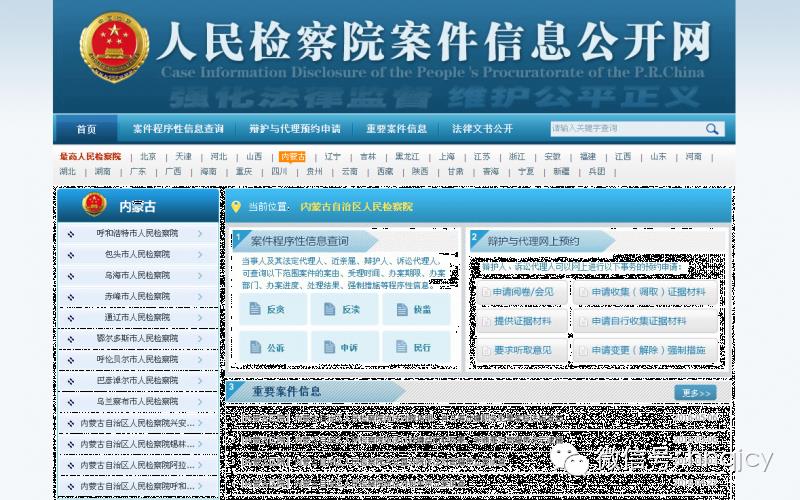This screenshot has height=500, width=800.
Task: Expand the 包头市人民检察院 sidebar entry
Action: (138, 254)
